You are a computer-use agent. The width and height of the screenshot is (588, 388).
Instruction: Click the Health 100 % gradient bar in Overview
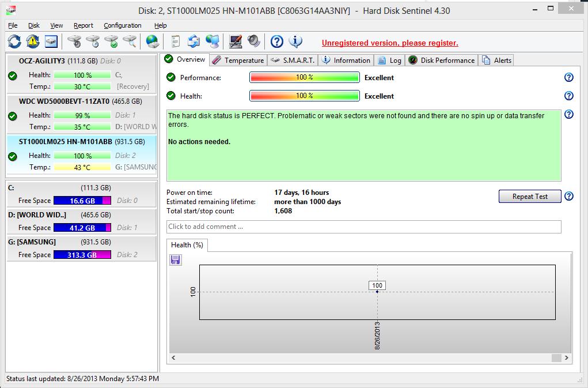[x=305, y=96]
